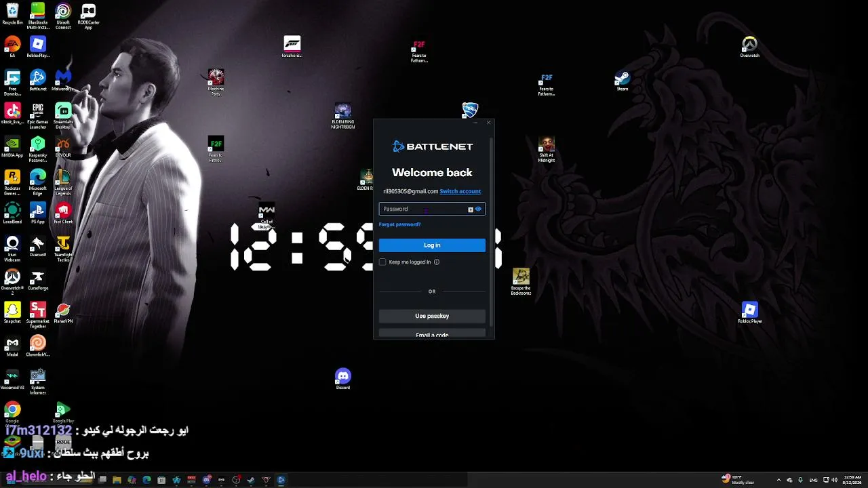Select the NVIDIA App desktop icon
The image size is (868, 488).
(12, 146)
